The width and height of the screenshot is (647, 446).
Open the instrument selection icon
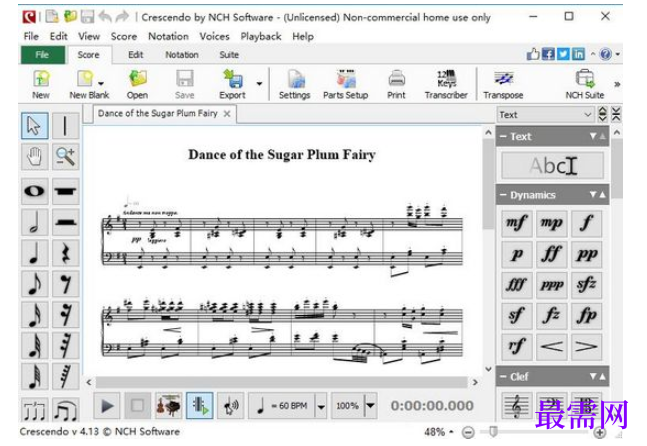coord(169,406)
